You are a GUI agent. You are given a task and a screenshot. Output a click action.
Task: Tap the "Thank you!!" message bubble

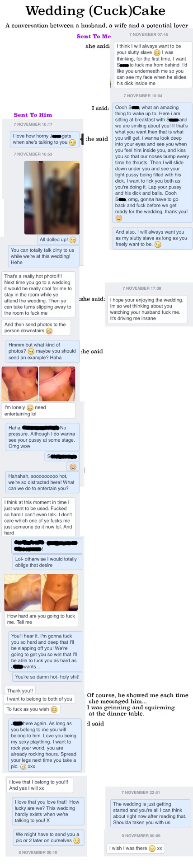[x=20, y=690]
